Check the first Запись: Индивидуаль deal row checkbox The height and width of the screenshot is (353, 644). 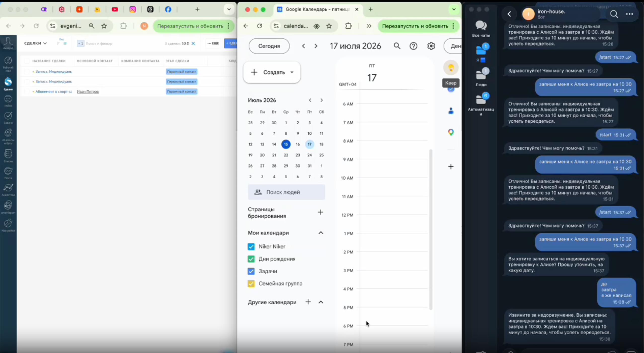[27, 72]
